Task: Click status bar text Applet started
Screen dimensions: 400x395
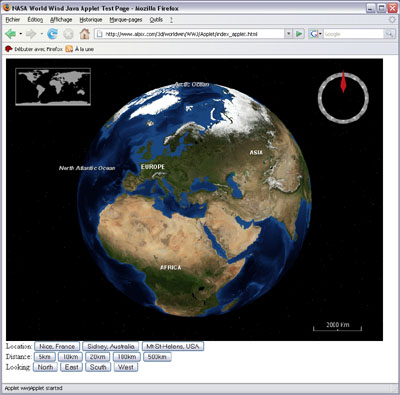Action: (33, 388)
